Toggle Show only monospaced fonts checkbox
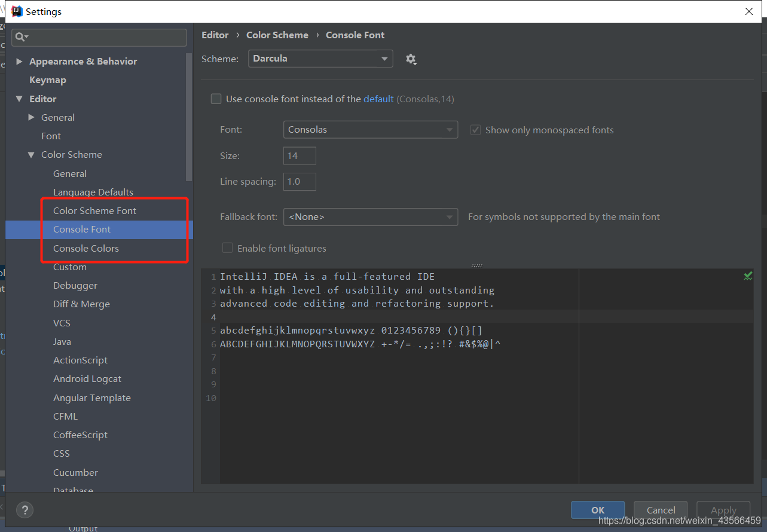Image resolution: width=767 pixels, height=532 pixels. 475,130
